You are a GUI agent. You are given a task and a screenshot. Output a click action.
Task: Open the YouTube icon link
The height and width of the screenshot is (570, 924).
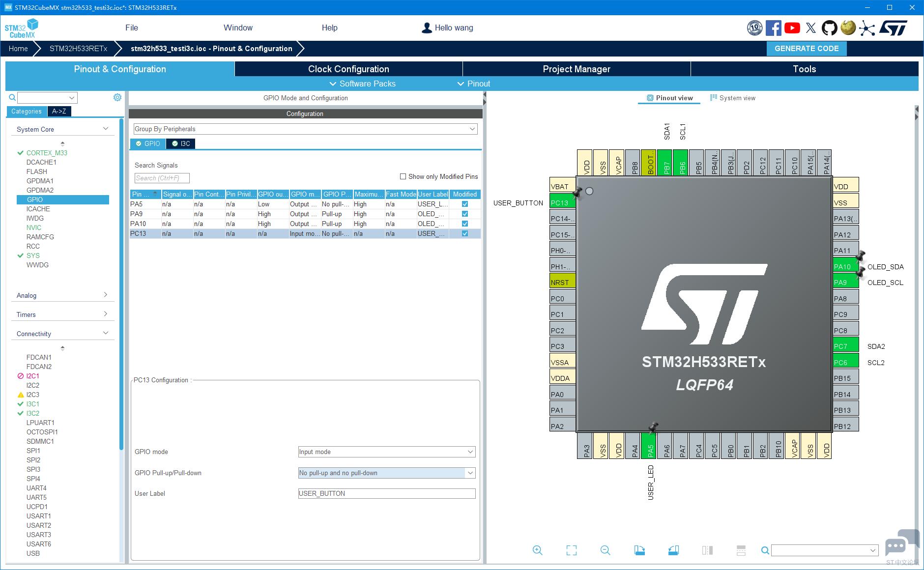[x=792, y=28]
